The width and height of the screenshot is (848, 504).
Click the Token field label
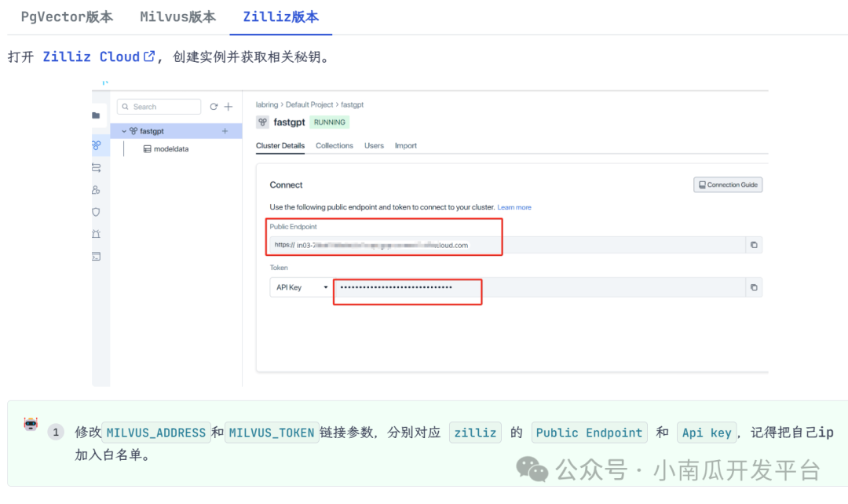(279, 268)
